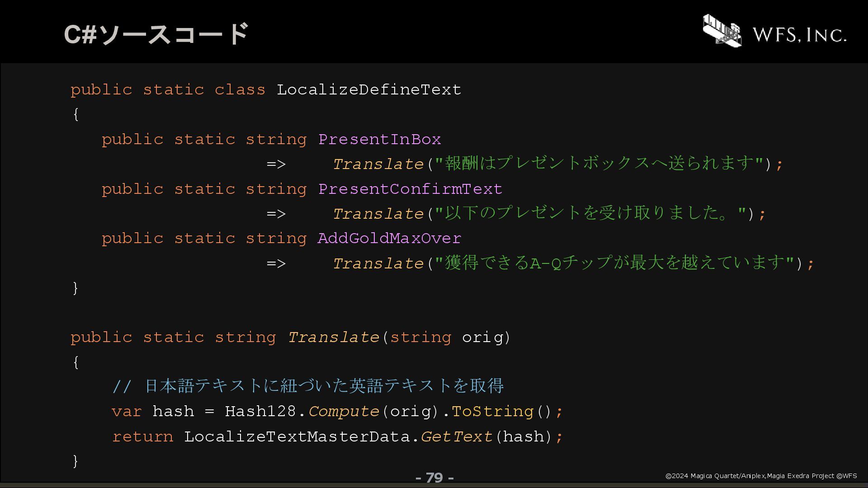Click the "return" keyword
The image size is (868, 488).
pos(143,436)
